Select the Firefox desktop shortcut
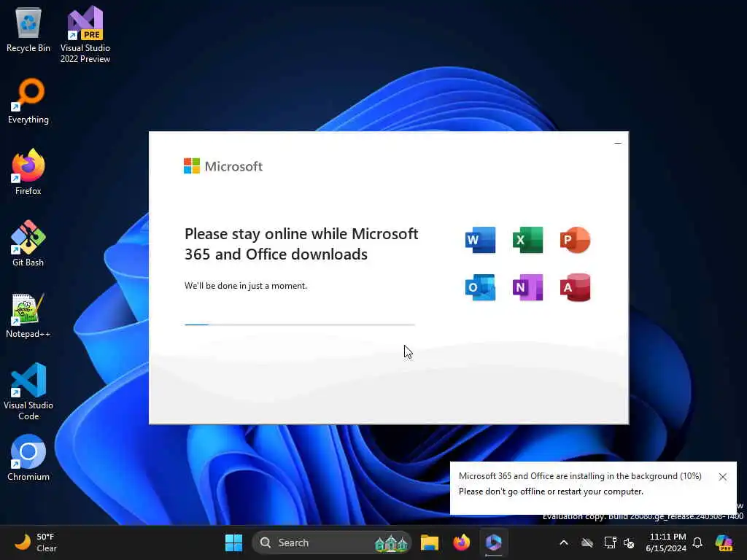Image resolution: width=747 pixels, height=560 pixels. (x=28, y=172)
